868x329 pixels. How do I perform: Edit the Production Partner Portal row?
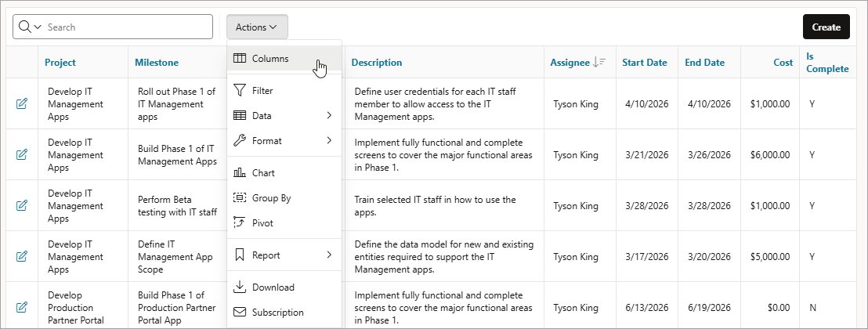[x=22, y=307]
